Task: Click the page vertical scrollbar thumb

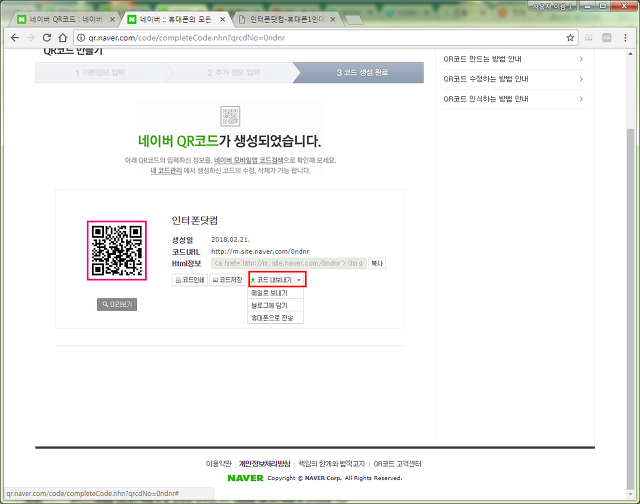Action: (631, 308)
